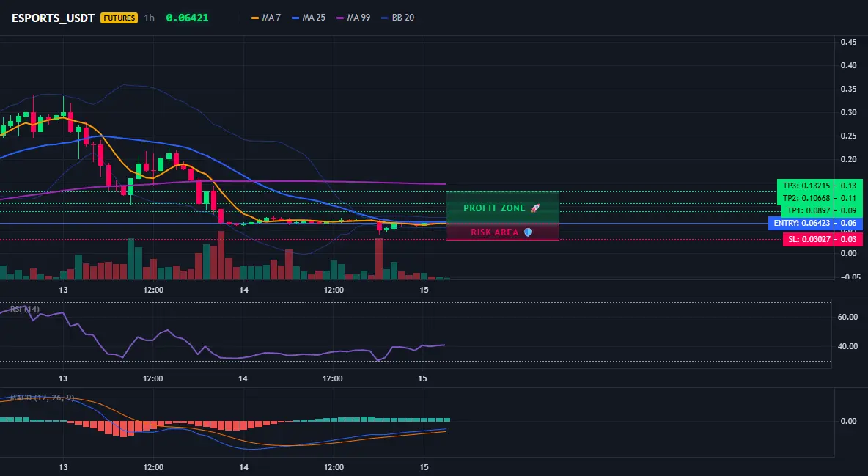
Task: Click the PROFIT ZONE green box
Action: pyautogui.click(x=503, y=208)
